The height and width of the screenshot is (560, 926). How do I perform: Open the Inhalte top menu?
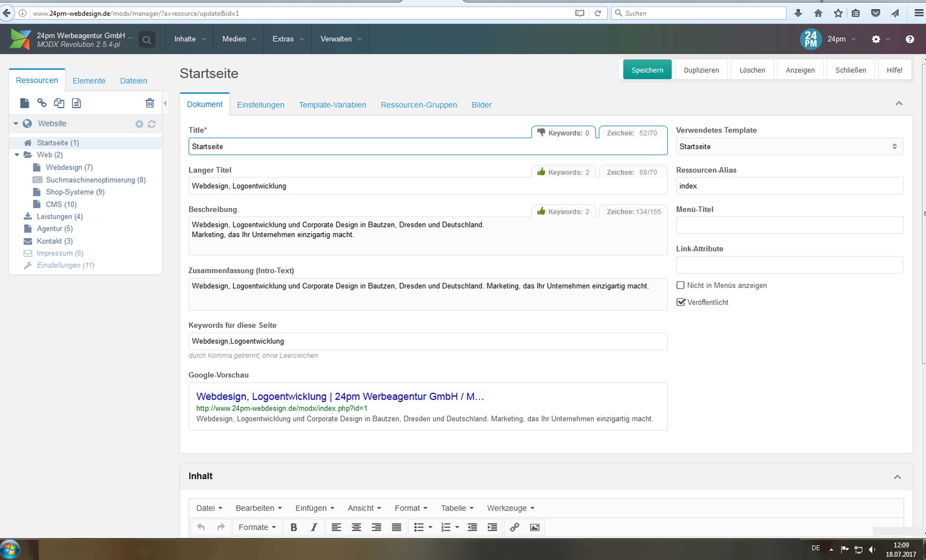click(x=190, y=39)
